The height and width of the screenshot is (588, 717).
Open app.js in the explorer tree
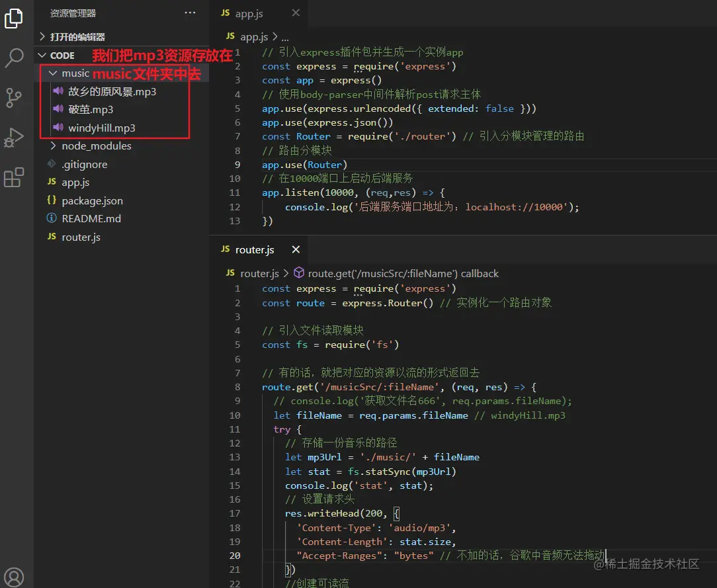(x=75, y=183)
